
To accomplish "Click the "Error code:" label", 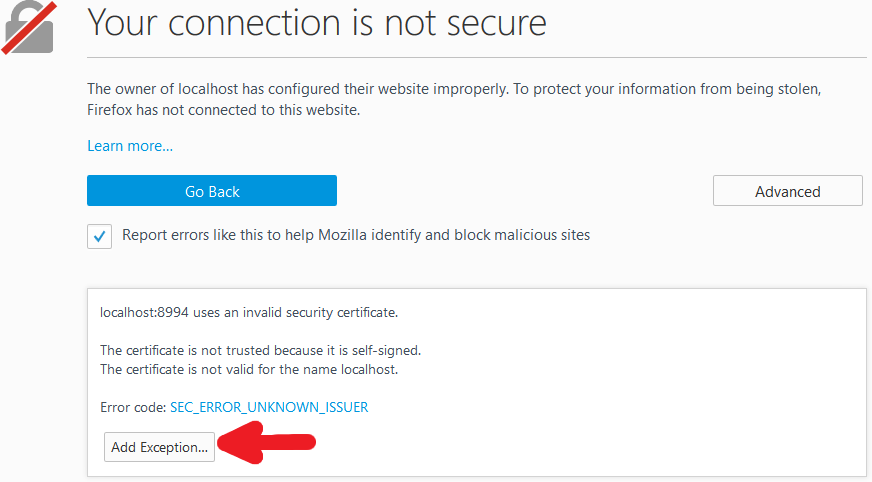I will tap(132, 407).
